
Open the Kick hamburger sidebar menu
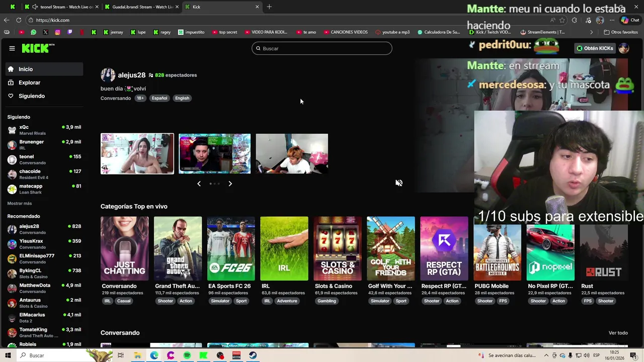click(12, 48)
